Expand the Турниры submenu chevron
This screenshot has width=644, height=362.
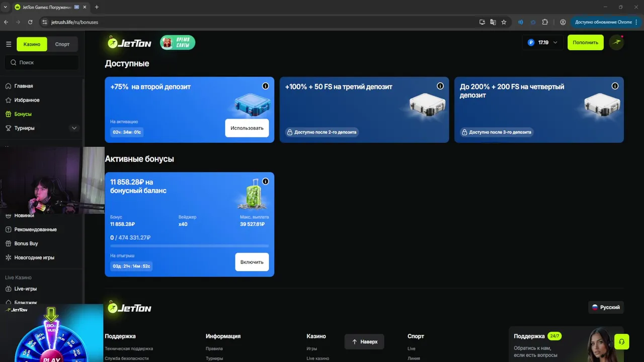[74, 128]
